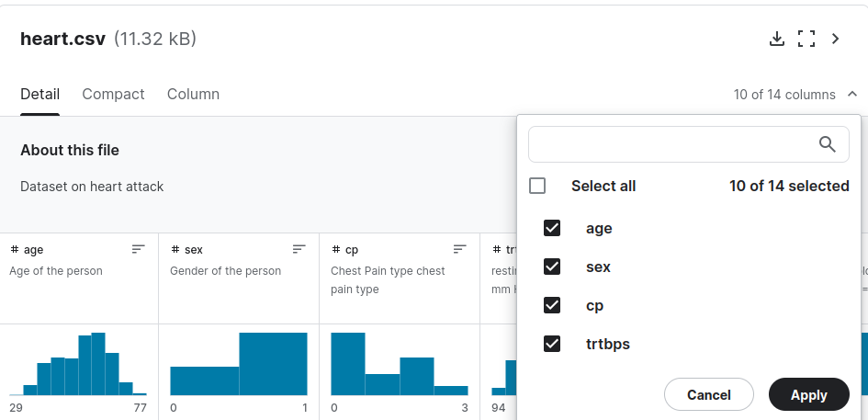Download the heart.csv file

click(777, 39)
